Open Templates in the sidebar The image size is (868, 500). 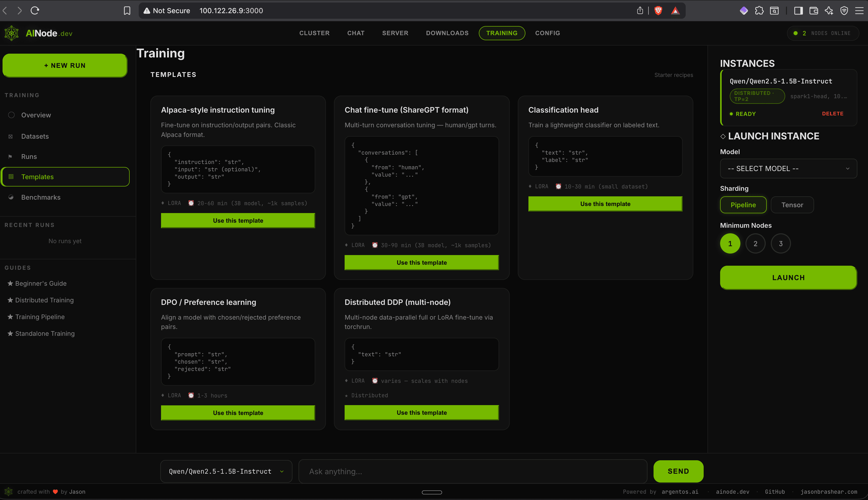65,177
